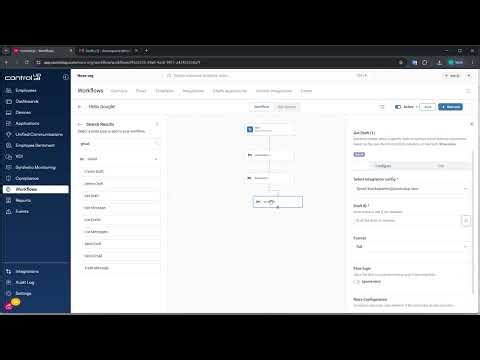Click the selected Get Draft node on the canvas
The width and height of the screenshot is (480, 360).
[x=278, y=202]
